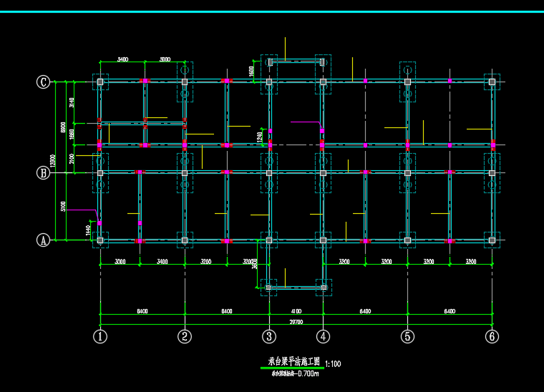This screenshot has height=392, width=544.
Task: Select the 4100 dimension between axes 3 and 4
Action: [x=296, y=311]
